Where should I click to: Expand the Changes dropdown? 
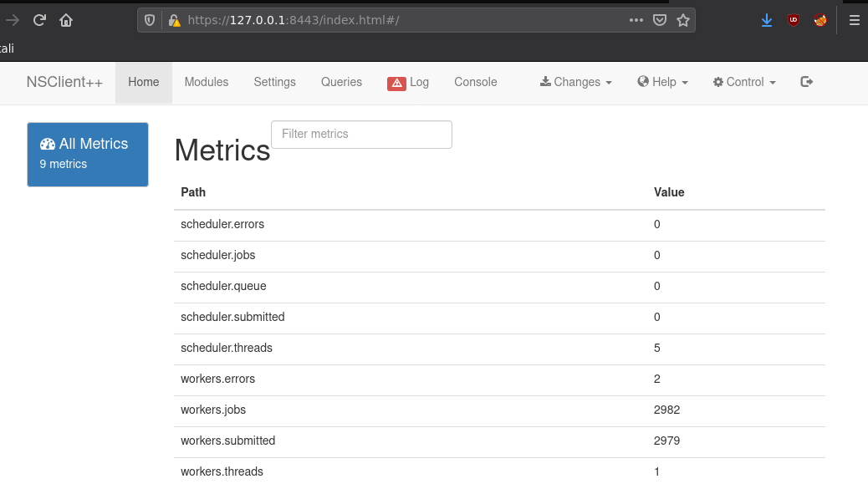(576, 82)
